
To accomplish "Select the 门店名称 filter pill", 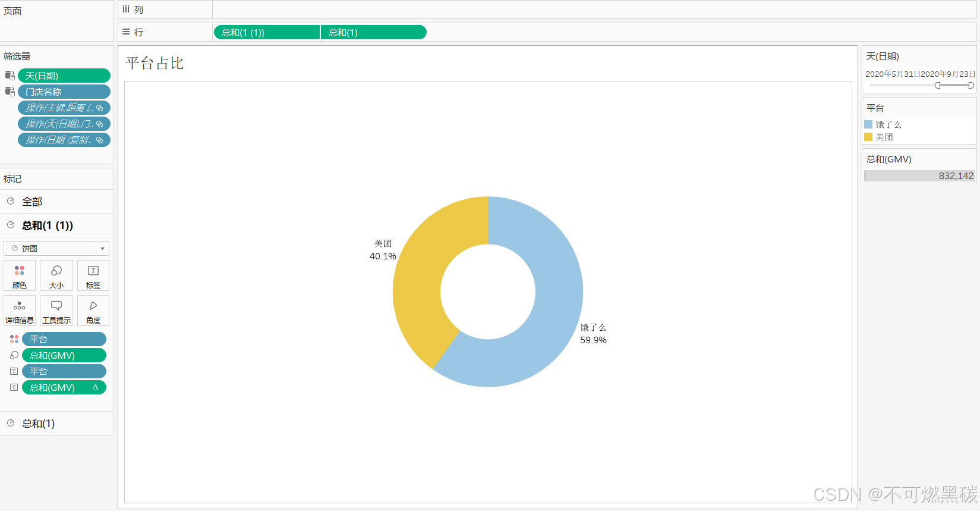I will pos(64,92).
